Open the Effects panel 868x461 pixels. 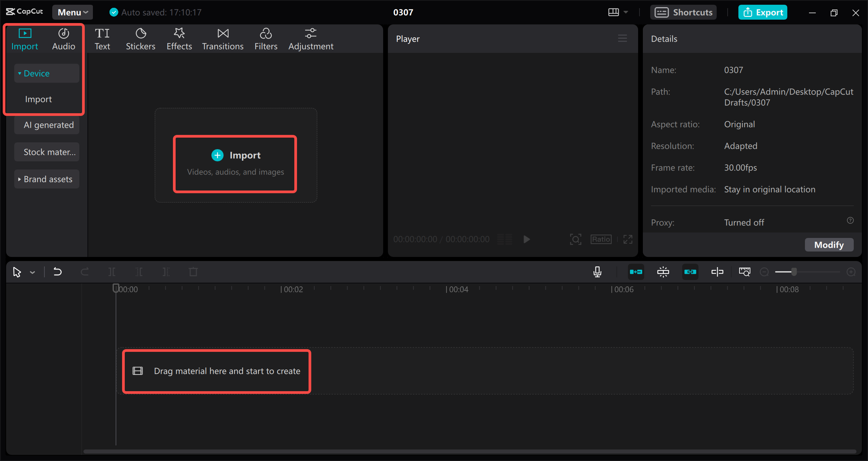tap(179, 38)
